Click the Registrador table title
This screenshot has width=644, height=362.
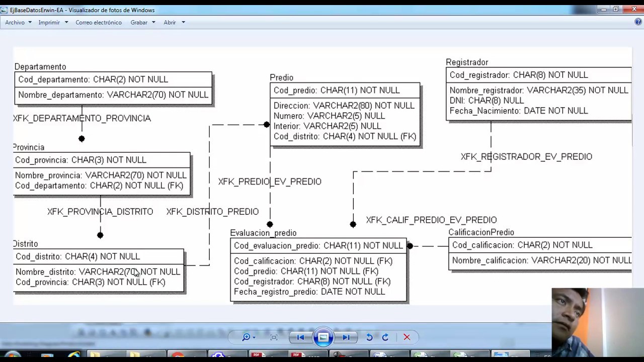point(467,62)
